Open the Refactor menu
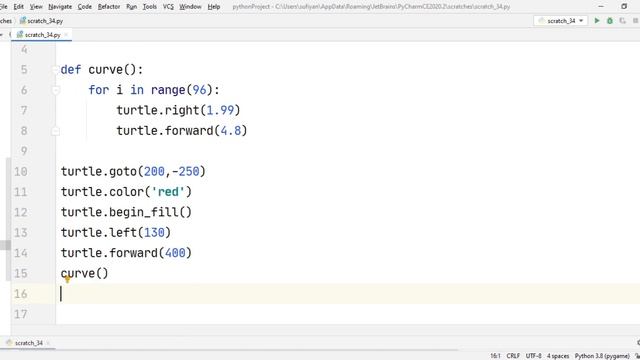Screen dimensions: 640x360 109,7
